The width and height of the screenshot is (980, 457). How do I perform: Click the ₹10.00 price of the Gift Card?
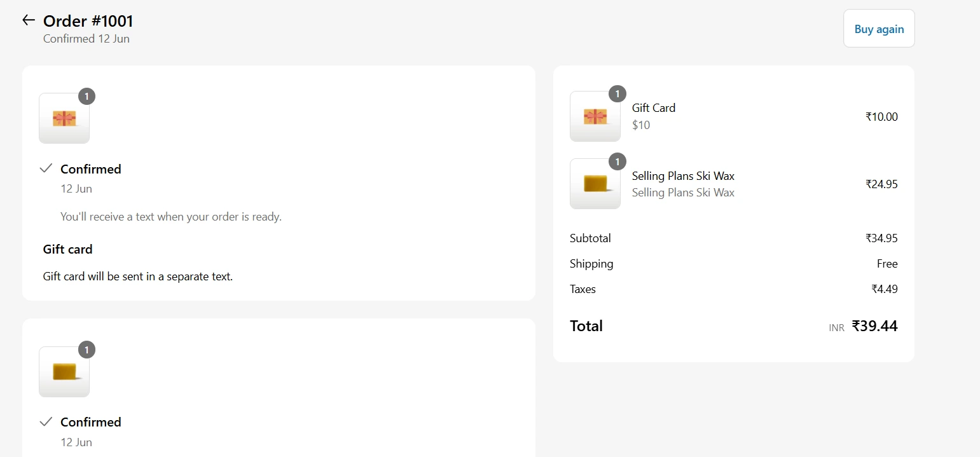(x=881, y=116)
